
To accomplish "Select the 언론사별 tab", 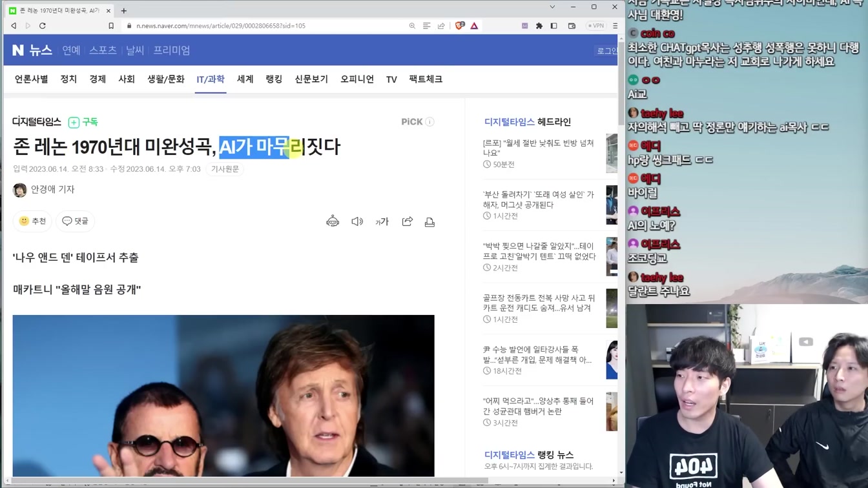I will point(32,79).
